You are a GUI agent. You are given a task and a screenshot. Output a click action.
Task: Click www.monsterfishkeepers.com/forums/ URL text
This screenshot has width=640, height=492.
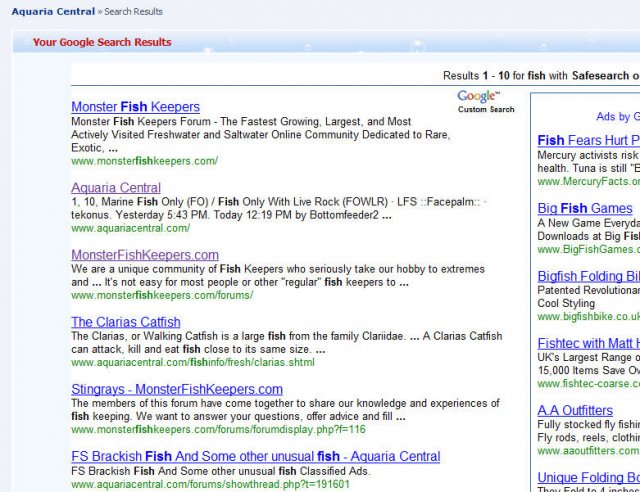point(162,295)
